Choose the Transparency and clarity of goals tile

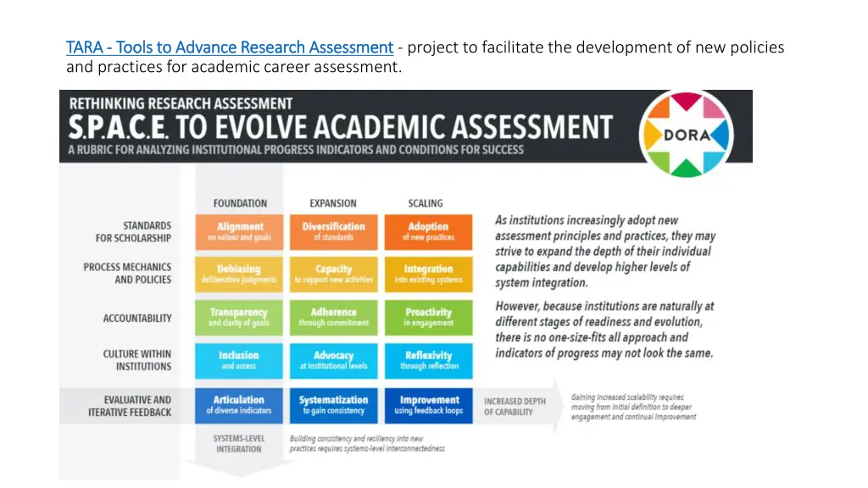point(239,318)
